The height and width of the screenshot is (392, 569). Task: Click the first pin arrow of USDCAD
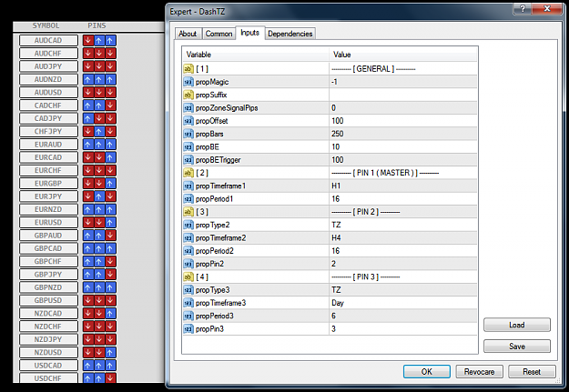point(87,366)
